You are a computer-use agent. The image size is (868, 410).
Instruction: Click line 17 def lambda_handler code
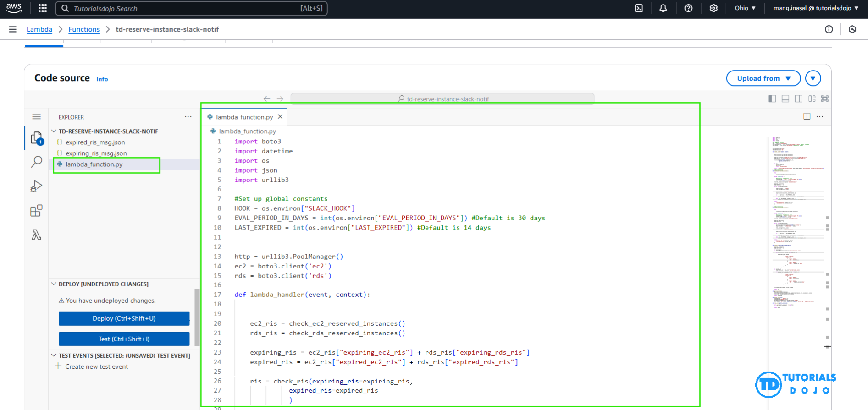click(x=302, y=295)
